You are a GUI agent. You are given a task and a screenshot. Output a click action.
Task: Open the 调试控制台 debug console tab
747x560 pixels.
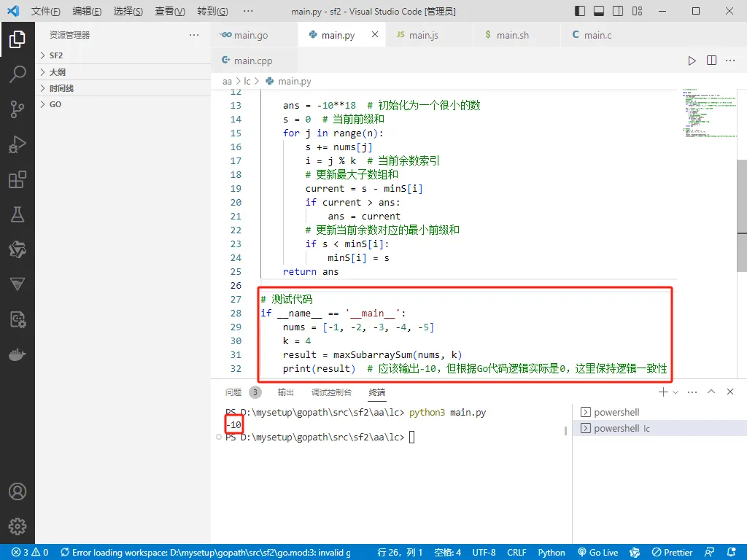pos(332,392)
